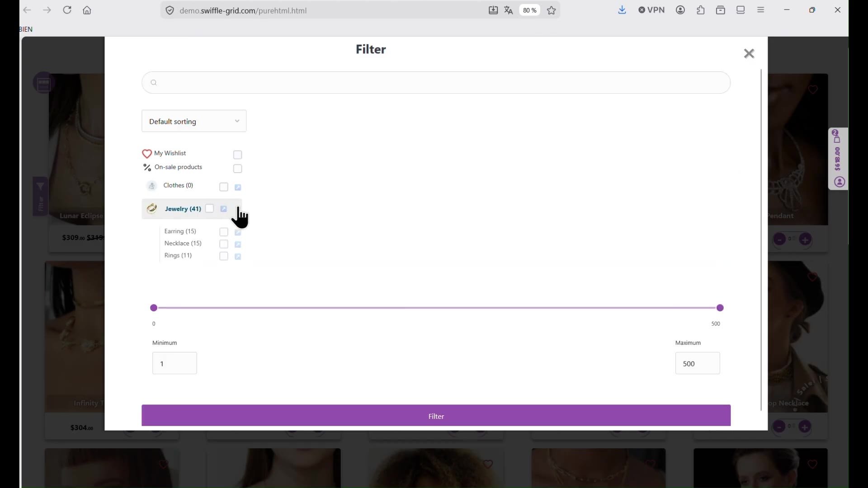
Task: Open the side Filter tab behind the dialog
Action: tap(40, 197)
